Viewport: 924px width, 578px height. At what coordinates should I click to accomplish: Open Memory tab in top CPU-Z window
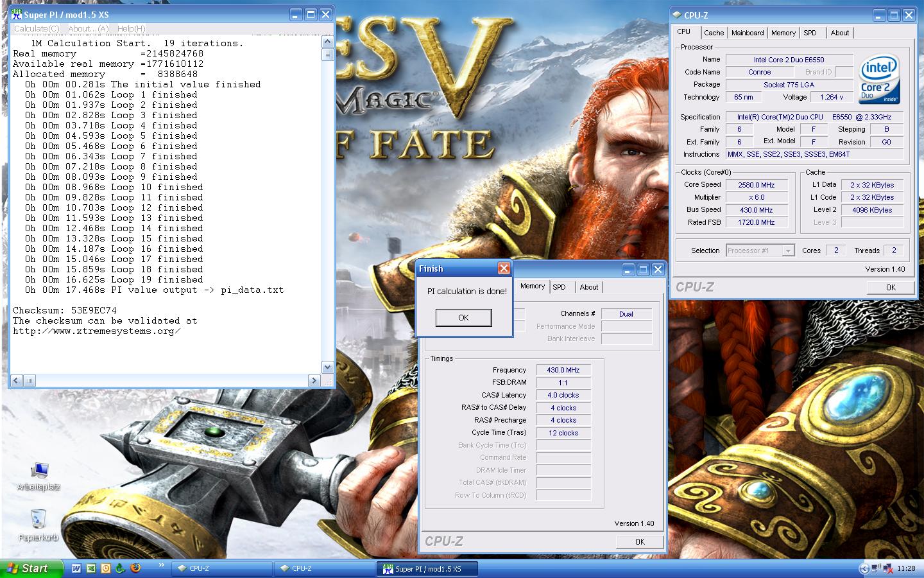(x=783, y=33)
